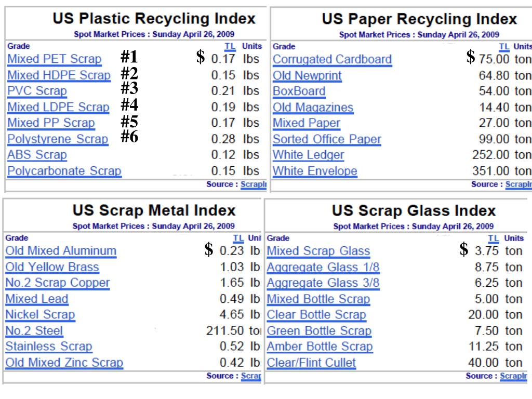
Task: Open the Mixed PET Scrap link
Action: [x=54, y=59]
